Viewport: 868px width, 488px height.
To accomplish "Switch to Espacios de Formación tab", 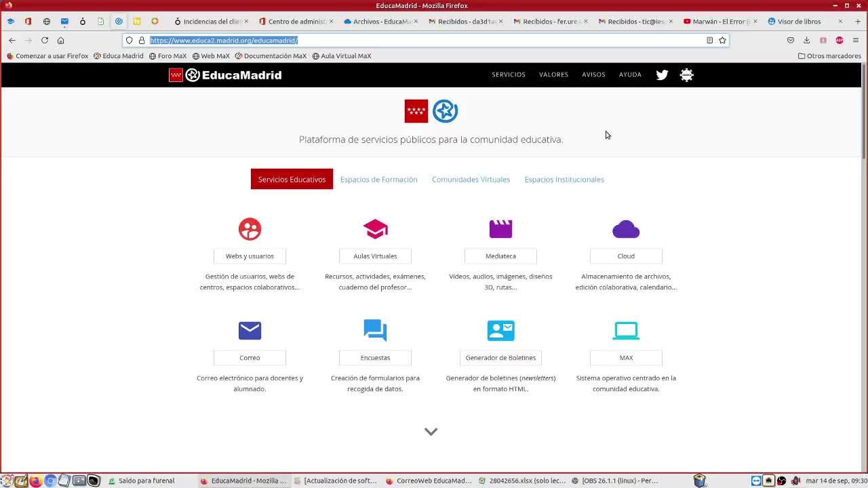I will point(378,180).
